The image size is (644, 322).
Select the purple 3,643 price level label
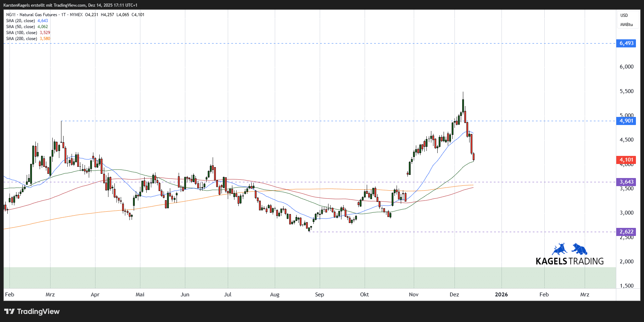click(x=626, y=182)
